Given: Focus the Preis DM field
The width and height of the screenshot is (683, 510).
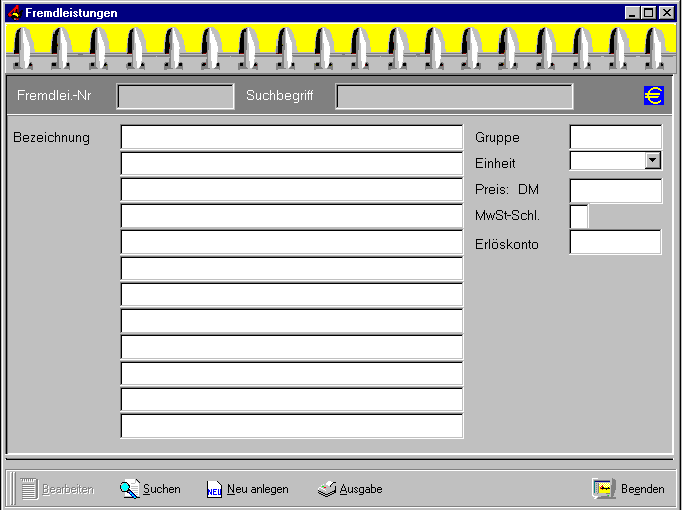Looking at the screenshot, I should 615,190.
